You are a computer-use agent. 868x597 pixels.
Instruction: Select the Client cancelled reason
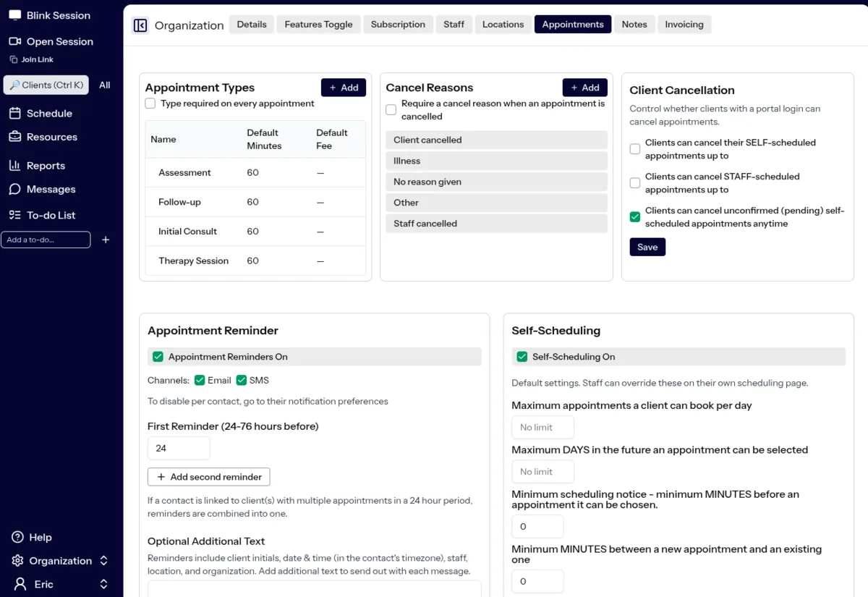click(497, 140)
